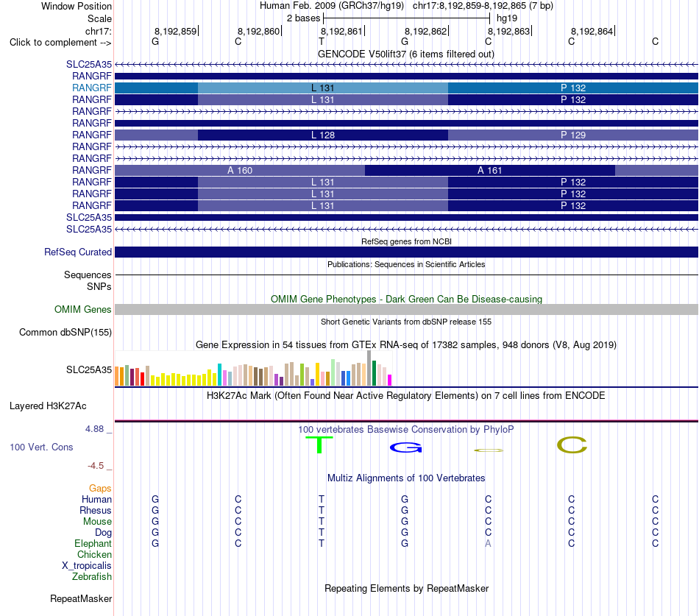Click RANGRF label on the L 128 row
Image resolution: width=699 pixels, height=616 pixels.
tap(92, 135)
